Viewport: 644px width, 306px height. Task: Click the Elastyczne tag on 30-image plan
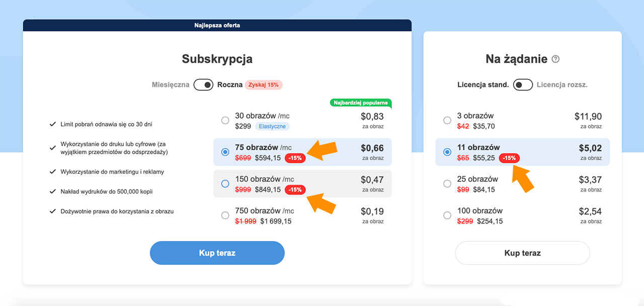click(272, 126)
